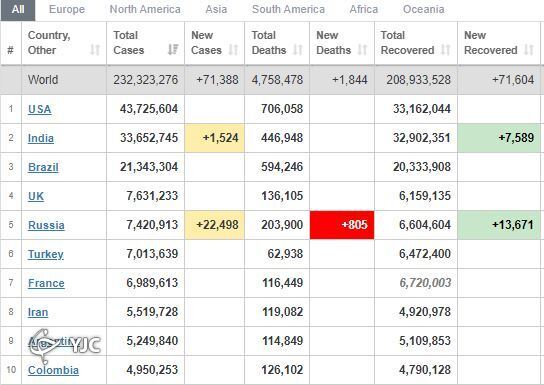Click Russia's green +13,671 new recovered cell
This screenshot has height=385, width=544.
pos(499,225)
